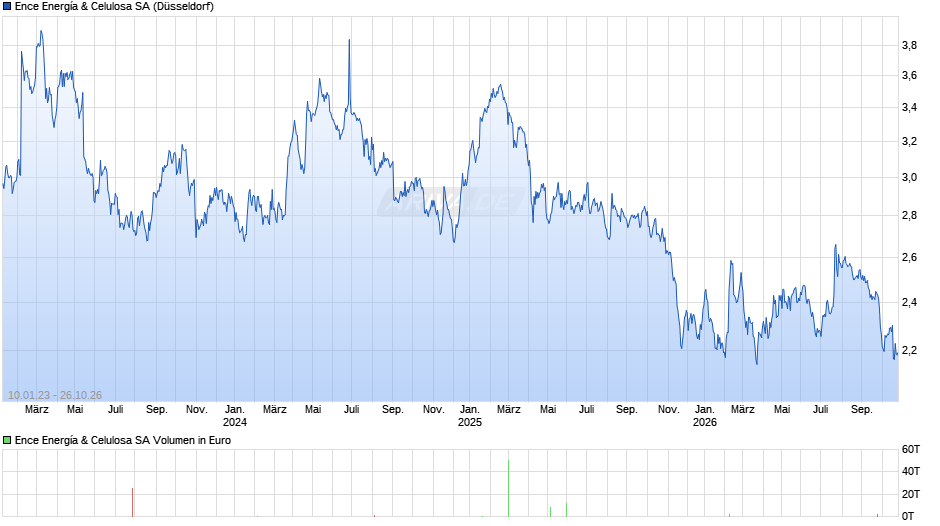
Task: Click the 2,8 price axis label
Action: pos(909,216)
